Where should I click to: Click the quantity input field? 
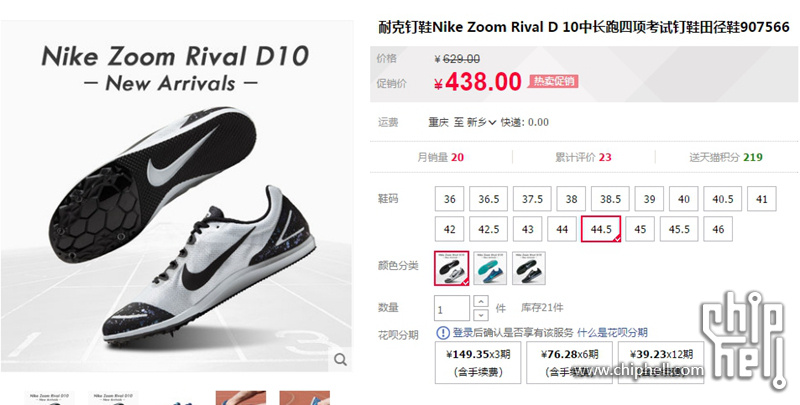(x=452, y=309)
